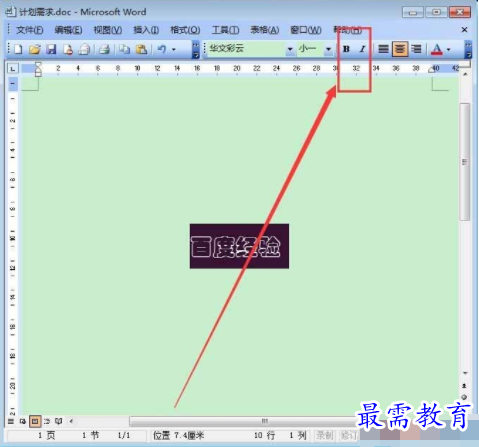
Task: Print the document with the printer icon
Action: [x=104, y=50]
